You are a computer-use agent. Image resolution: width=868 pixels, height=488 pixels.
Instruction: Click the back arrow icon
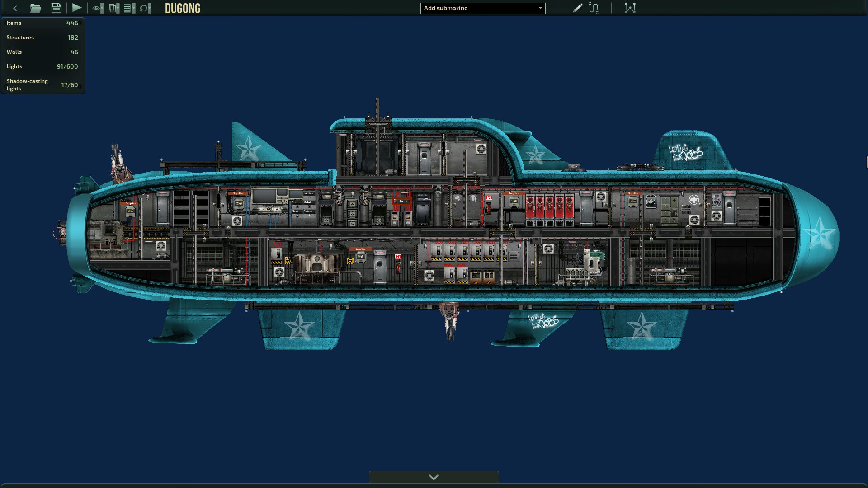[x=15, y=8]
